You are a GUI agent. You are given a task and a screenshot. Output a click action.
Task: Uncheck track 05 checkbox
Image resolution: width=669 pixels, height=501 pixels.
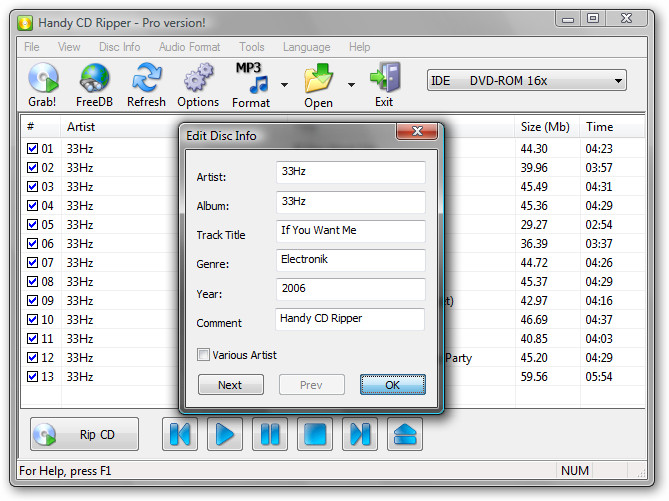click(x=32, y=224)
